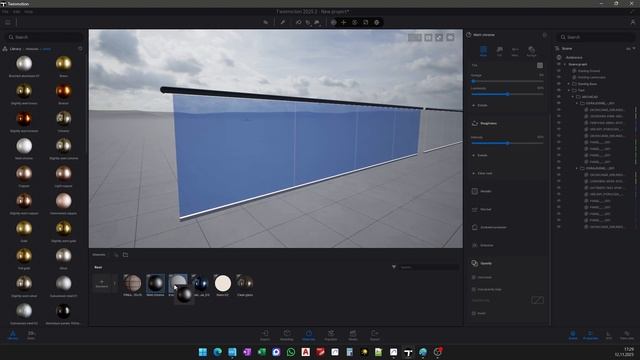This screenshot has height=360, width=640.
Task: Open AutoCAD from taskbar
Action: tap(306, 352)
